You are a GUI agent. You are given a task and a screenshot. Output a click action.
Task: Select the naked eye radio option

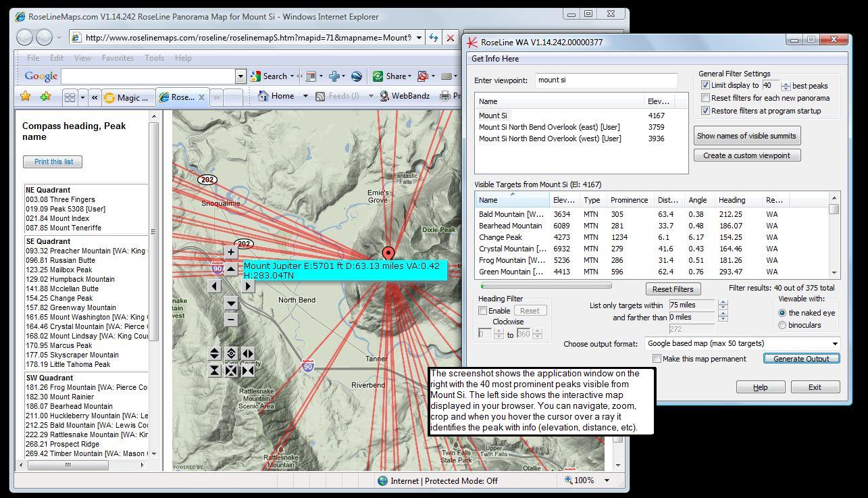click(x=782, y=313)
